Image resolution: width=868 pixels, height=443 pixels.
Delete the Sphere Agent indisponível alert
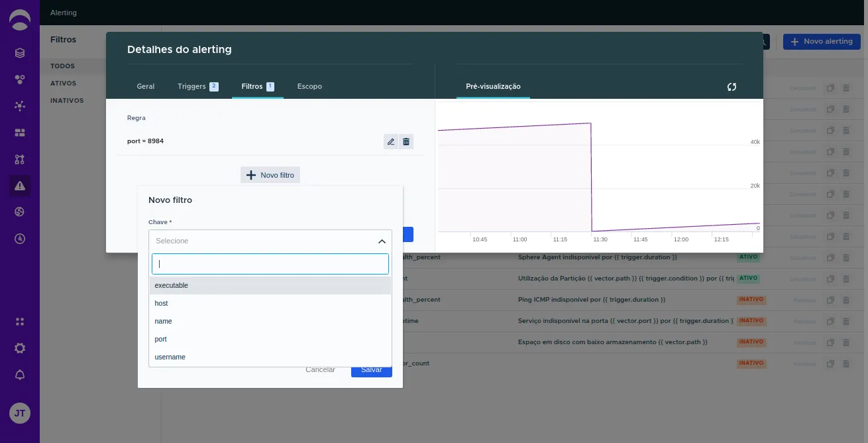[846, 257]
